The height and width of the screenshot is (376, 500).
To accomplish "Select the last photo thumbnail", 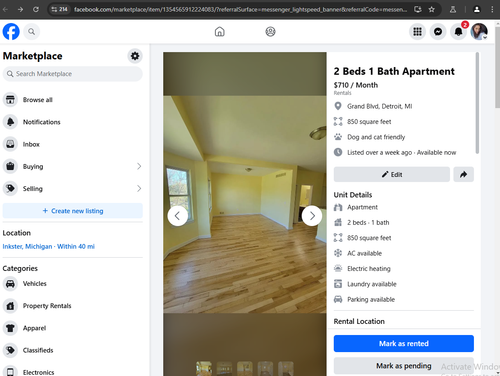I will [x=286, y=369].
